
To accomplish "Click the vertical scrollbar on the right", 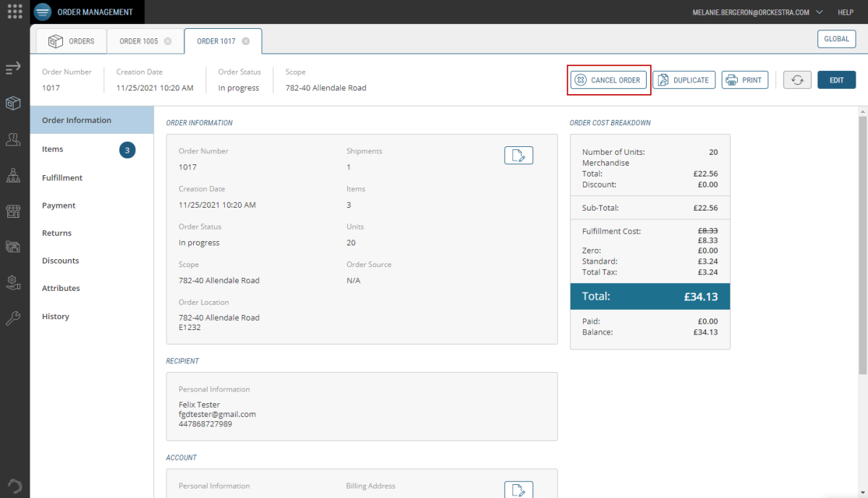I will 862,246.
